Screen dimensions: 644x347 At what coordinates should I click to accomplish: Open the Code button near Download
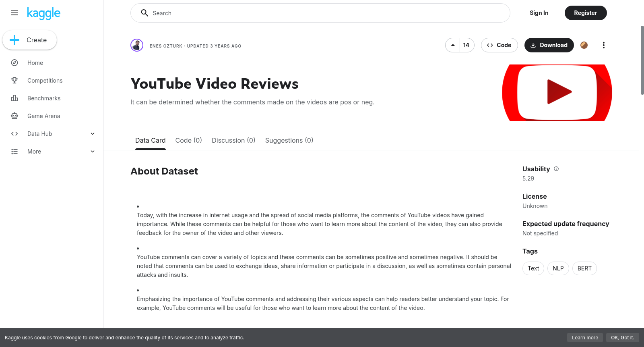tap(499, 45)
